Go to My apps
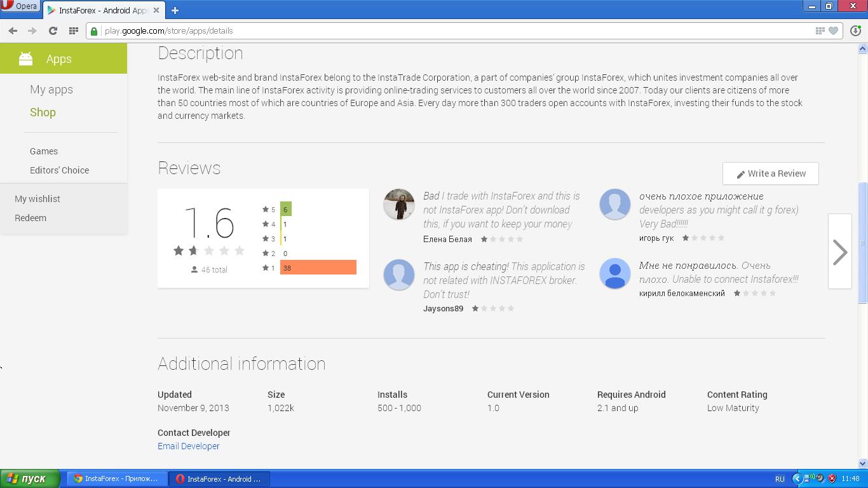This screenshot has height=488, width=868. coord(51,90)
